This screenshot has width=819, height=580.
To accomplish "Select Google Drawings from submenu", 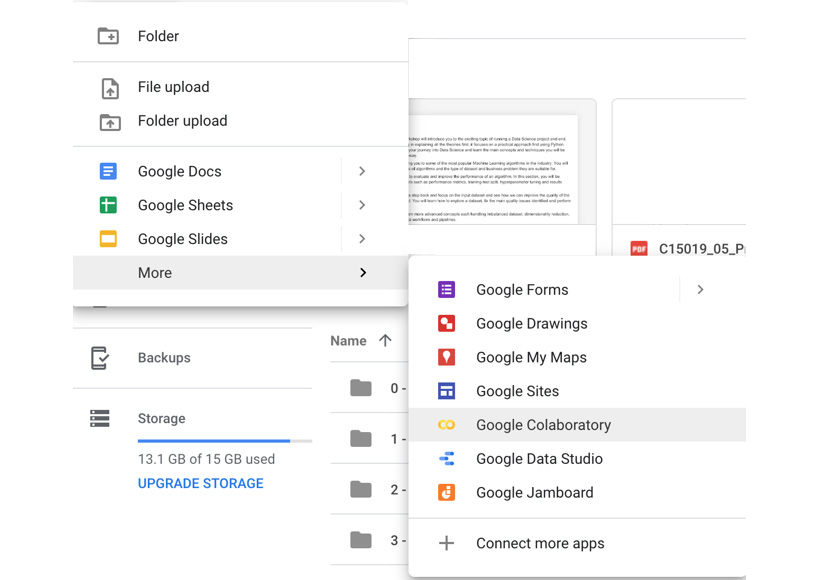I will click(x=577, y=323).
